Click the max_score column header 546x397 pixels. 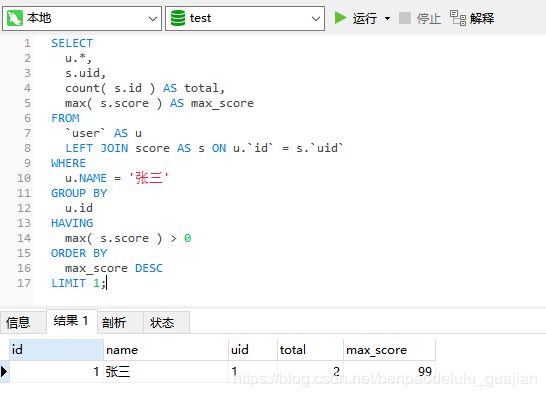(x=389, y=350)
